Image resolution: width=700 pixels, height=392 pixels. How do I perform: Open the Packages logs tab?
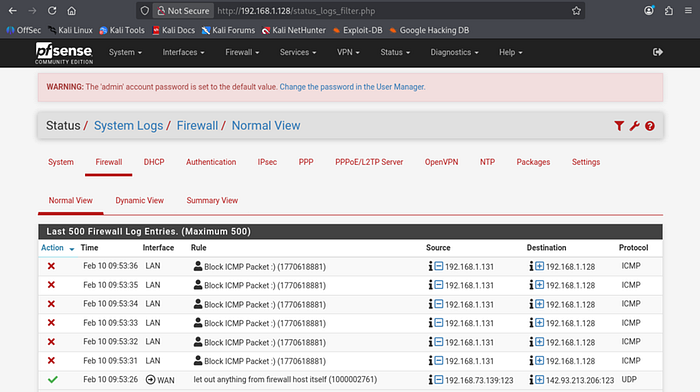pyautogui.click(x=533, y=162)
